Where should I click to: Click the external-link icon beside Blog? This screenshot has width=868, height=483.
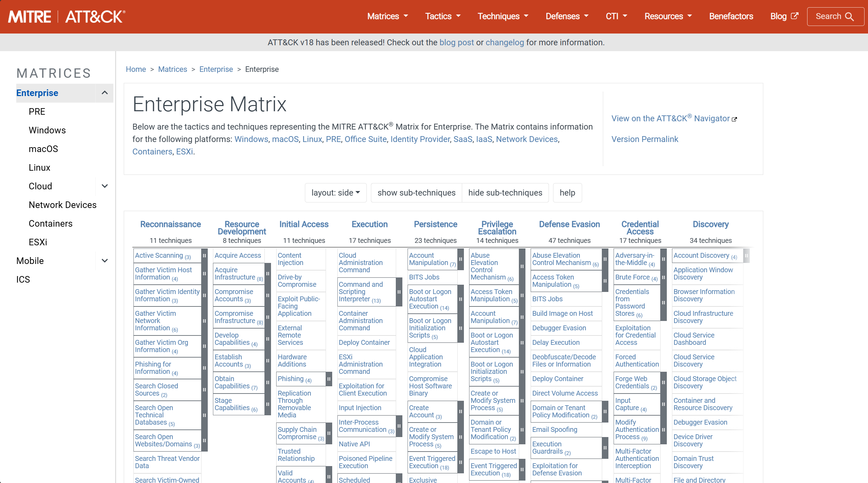point(795,15)
